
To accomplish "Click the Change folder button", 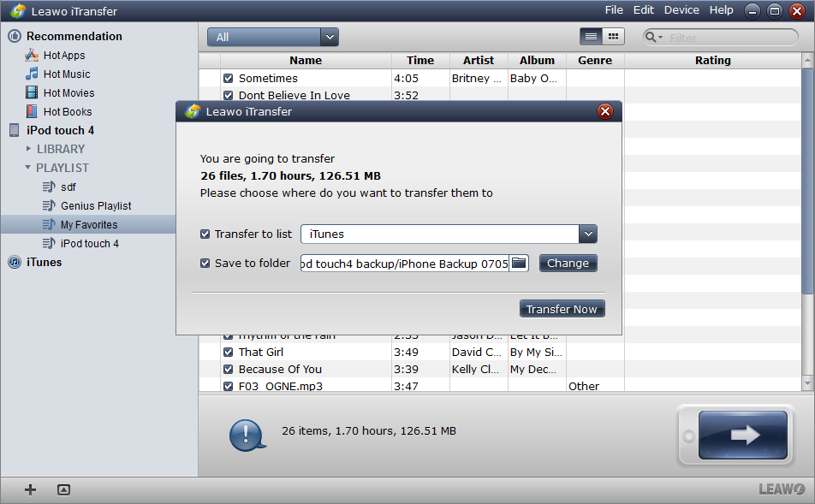I will pos(568,263).
